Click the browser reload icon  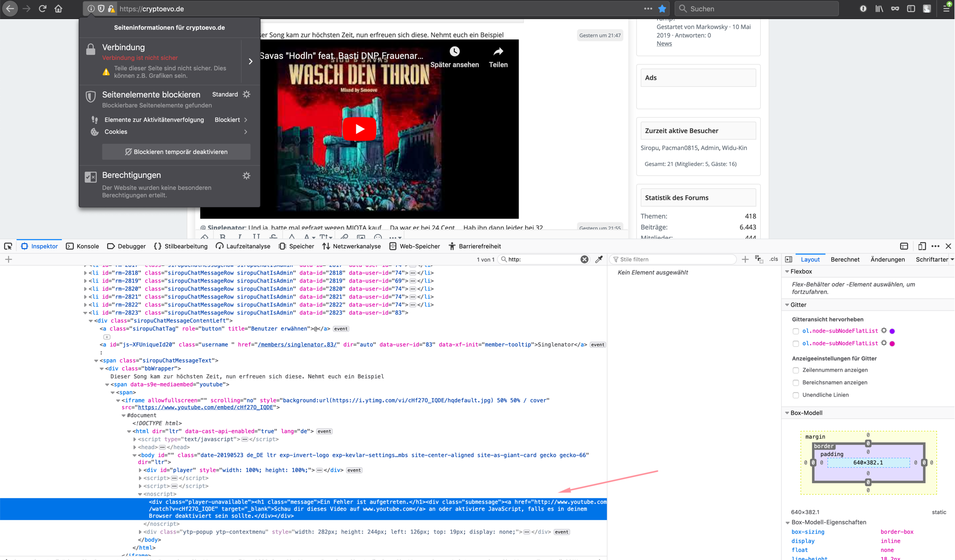42,8
